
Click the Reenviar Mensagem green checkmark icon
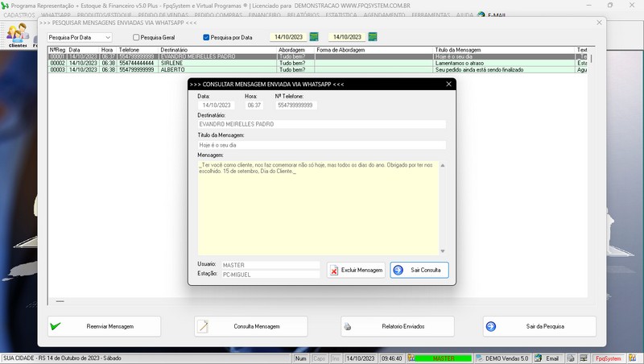pos(56,326)
